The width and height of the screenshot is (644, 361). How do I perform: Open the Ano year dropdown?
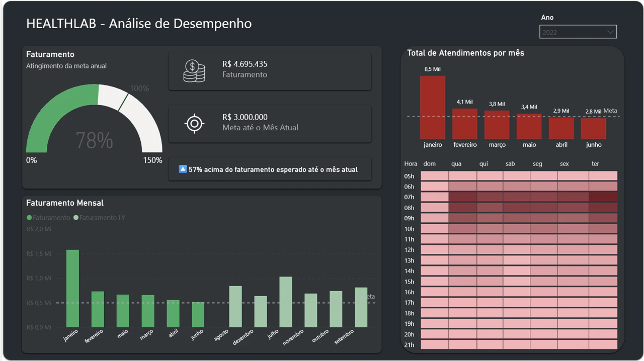pos(579,32)
